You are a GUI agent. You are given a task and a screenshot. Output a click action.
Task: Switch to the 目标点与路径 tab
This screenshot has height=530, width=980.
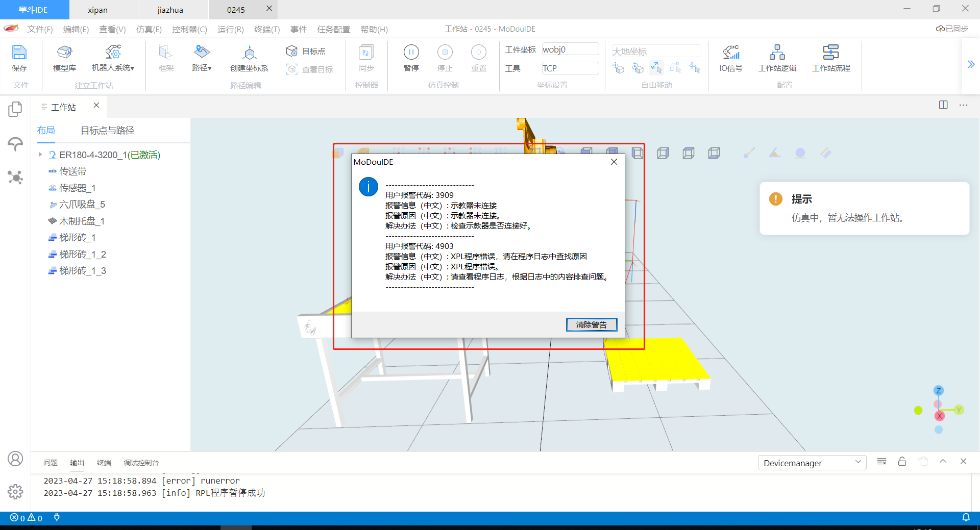107,131
